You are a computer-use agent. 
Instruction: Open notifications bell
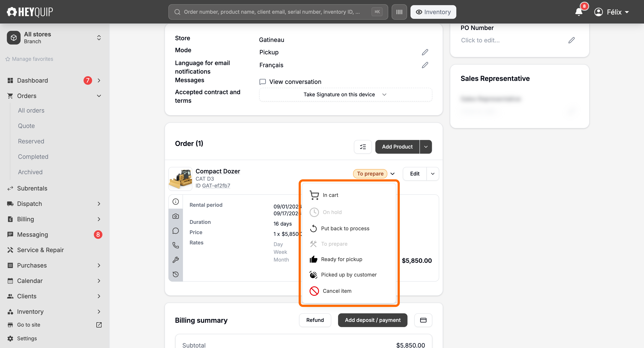[579, 12]
